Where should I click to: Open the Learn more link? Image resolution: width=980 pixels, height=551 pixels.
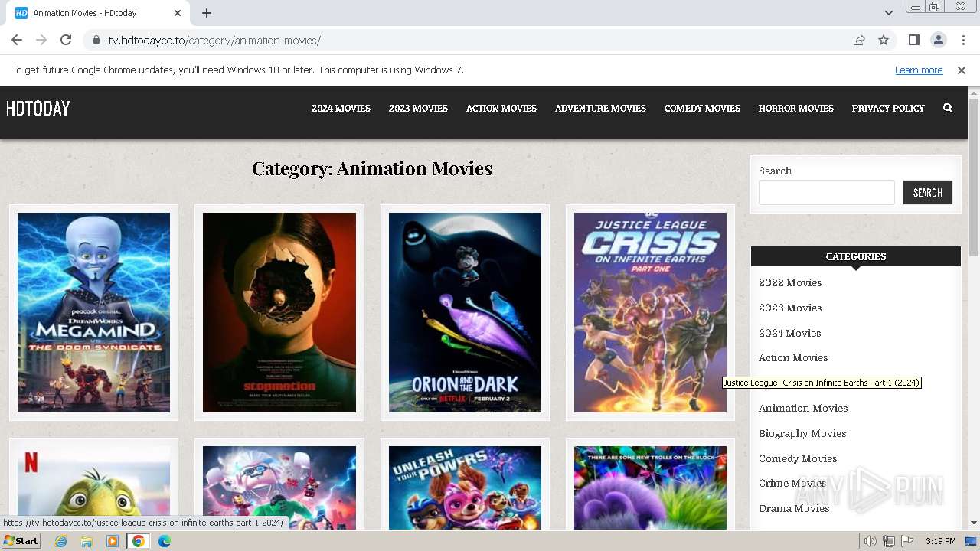point(919,70)
